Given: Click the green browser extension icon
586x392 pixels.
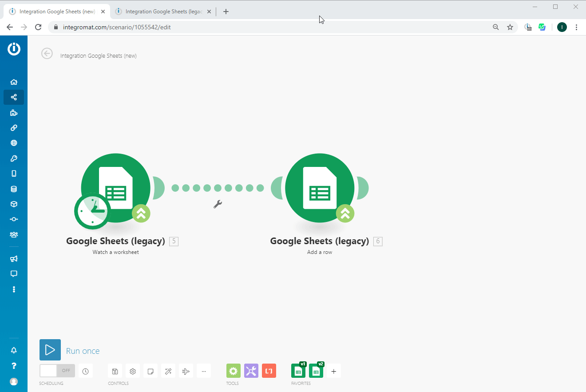Looking at the screenshot, I should 542,27.
